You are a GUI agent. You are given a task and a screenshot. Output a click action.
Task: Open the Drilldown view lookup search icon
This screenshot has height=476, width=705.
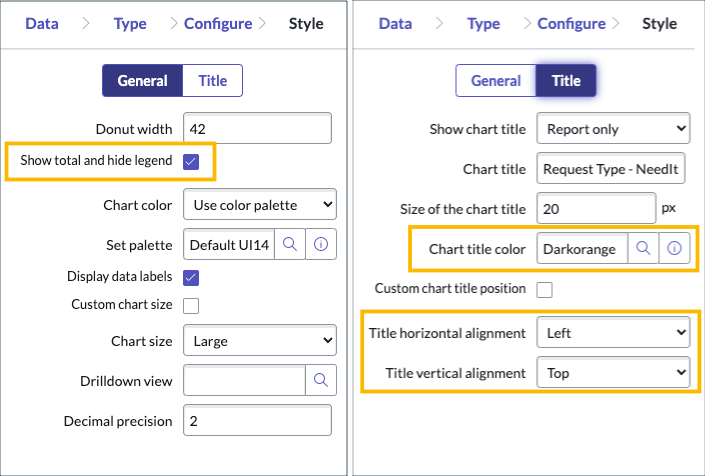click(x=321, y=381)
